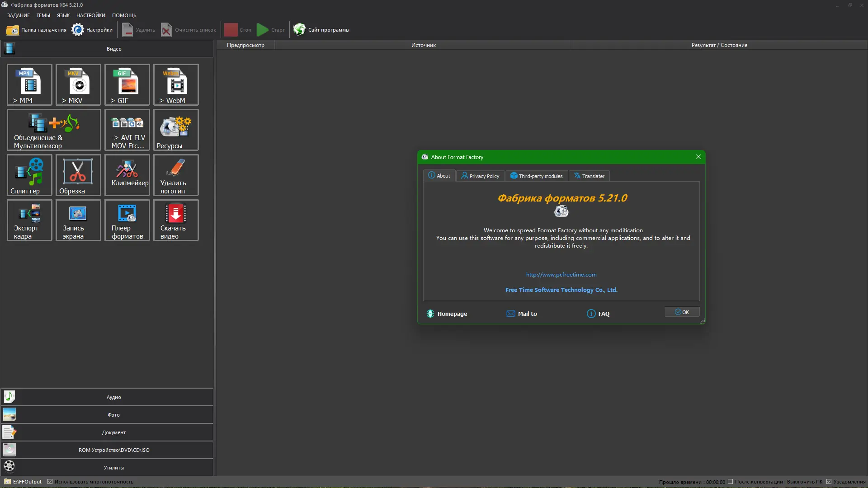Switch to Third-party modules tab
The height and width of the screenshot is (488, 868).
pos(537,176)
